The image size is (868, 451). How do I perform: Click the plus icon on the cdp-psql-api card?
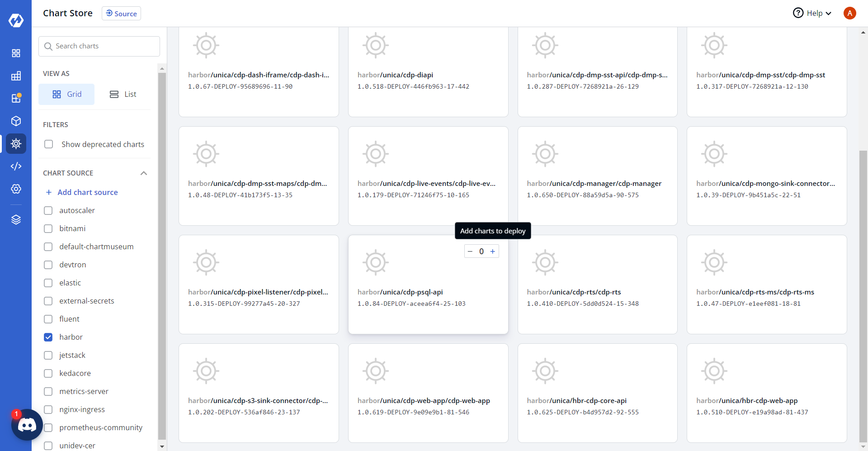[x=493, y=252]
